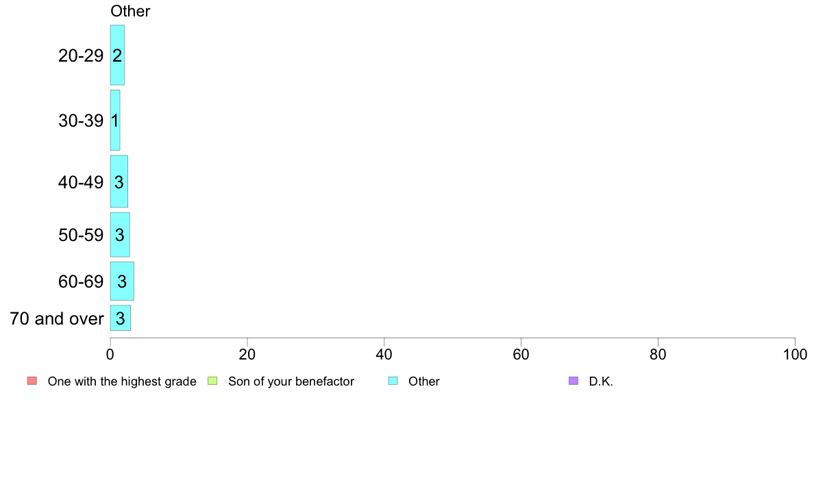
Task: Click the 'Other' chart title
Action: pyautogui.click(x=130, y=11)
